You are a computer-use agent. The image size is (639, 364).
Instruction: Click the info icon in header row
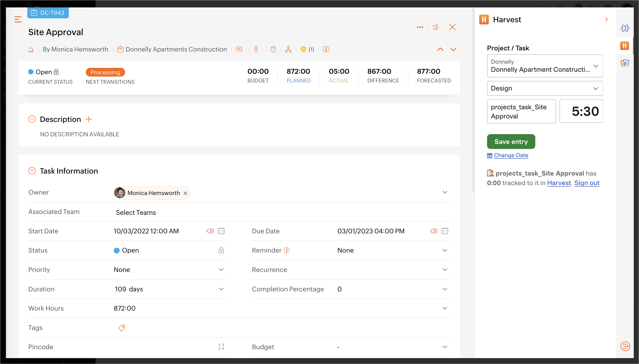[326, 49]
